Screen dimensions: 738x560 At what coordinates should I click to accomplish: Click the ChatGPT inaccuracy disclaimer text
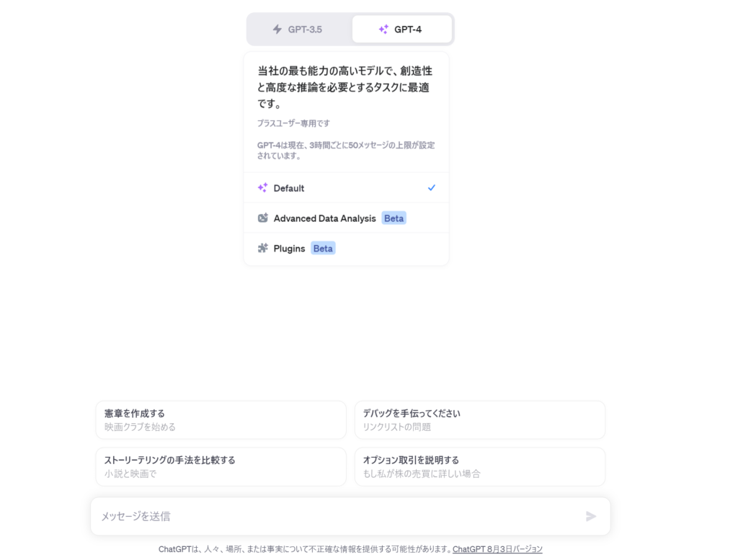tap(305, 549)
